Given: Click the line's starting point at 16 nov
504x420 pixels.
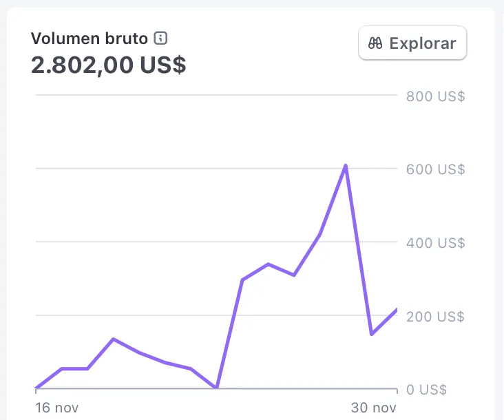Looking at the screenshot, I should pos(36,388).
